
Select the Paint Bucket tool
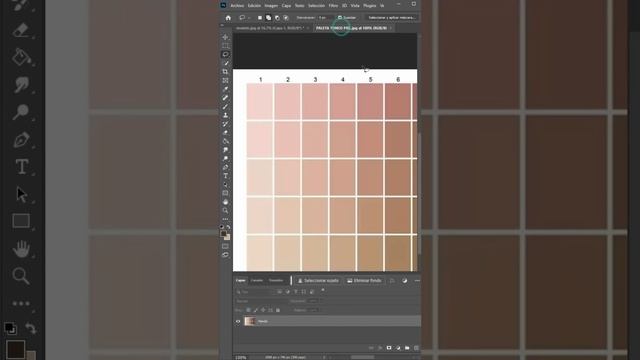point(225,141)
